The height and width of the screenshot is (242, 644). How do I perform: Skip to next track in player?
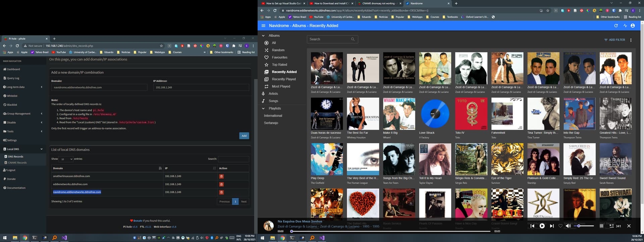(552, 226)
